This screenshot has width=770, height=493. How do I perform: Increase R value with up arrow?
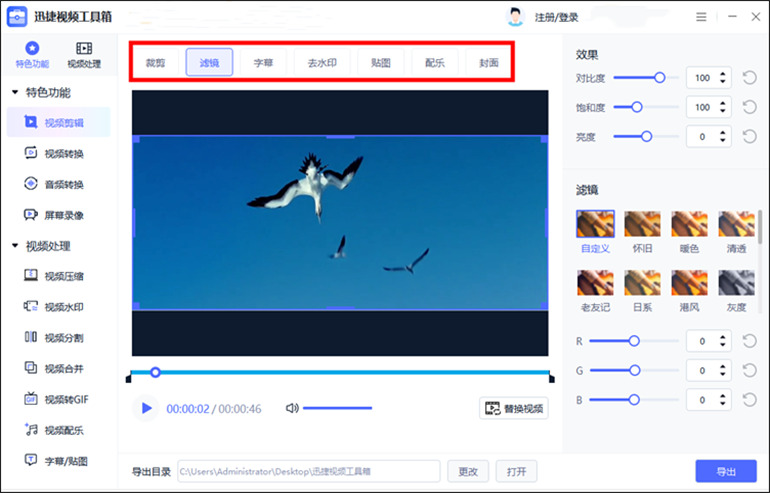click(722, 337)
